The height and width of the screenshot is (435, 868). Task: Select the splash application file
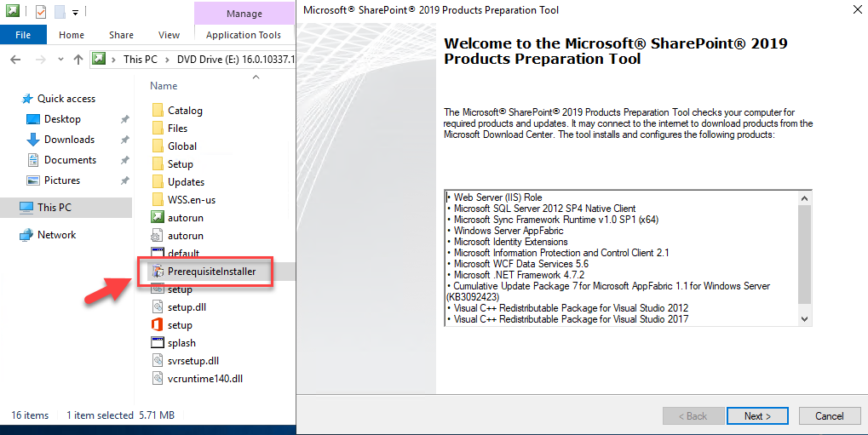(x=181, y=343)
